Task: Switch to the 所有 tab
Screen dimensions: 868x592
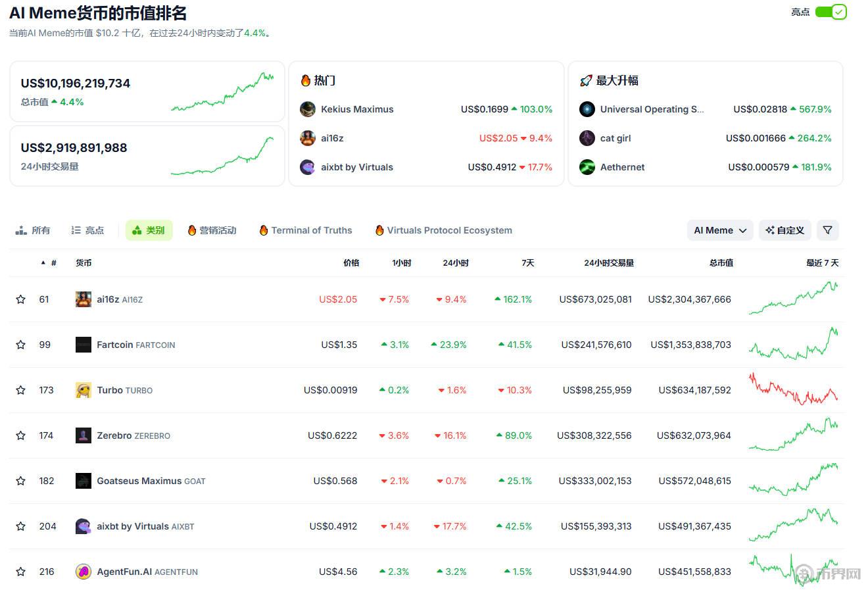Action: coord(33,230)
